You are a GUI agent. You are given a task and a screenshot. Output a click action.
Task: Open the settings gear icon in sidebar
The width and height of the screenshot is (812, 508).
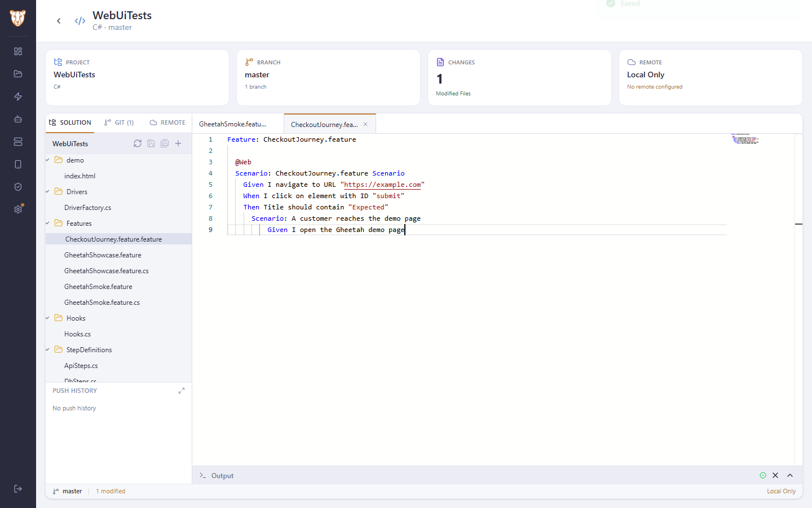[18, 209]
